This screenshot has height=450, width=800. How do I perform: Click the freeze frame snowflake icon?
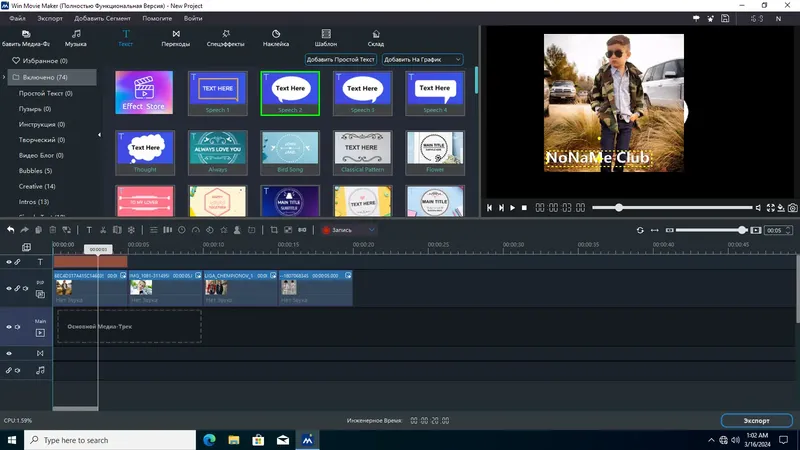click(x=131, y=230)
